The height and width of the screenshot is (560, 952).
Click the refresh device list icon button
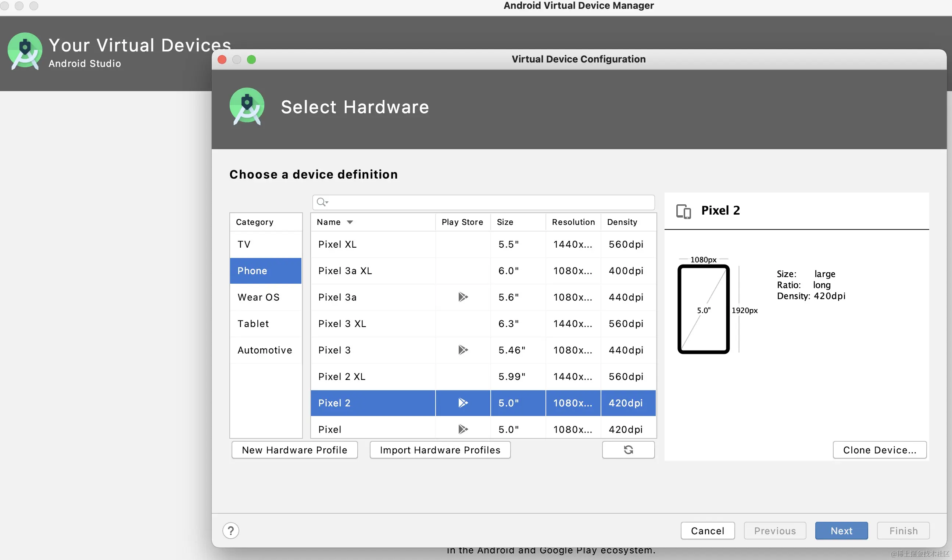[628, 450]
